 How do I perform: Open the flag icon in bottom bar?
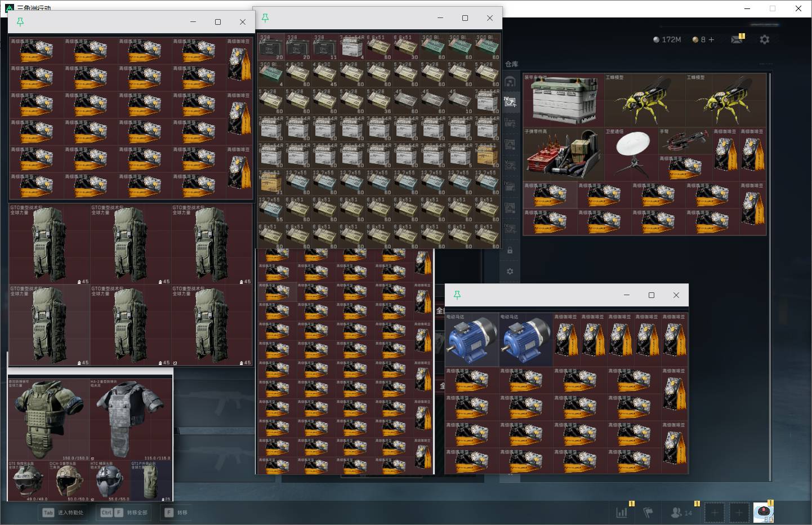coord(648,513)
